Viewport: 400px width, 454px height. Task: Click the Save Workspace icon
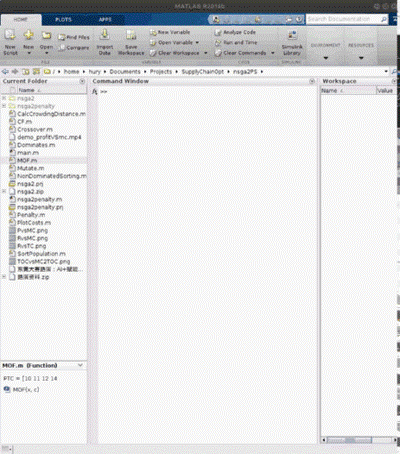[x=131, y=35]
